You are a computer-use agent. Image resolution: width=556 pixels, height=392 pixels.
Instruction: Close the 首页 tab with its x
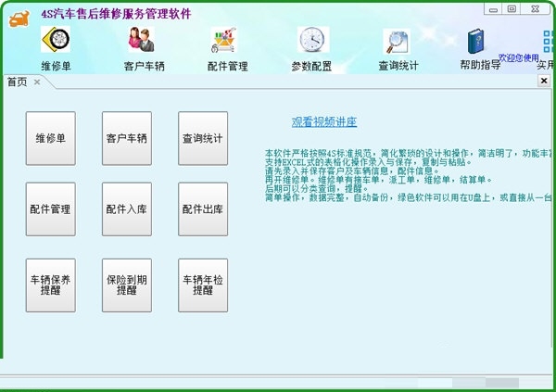37,82
